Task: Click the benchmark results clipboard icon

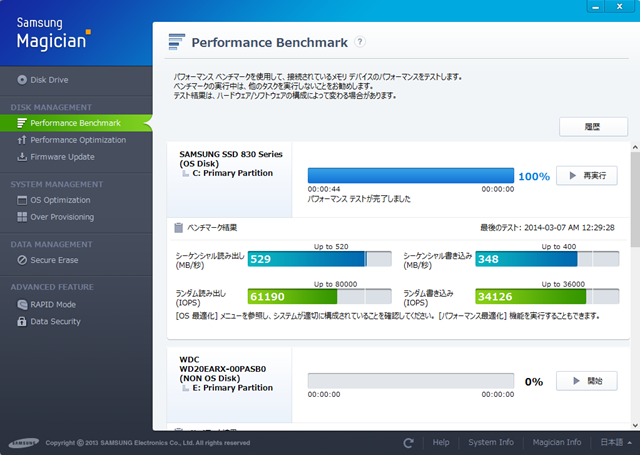Action: [178, 228]
